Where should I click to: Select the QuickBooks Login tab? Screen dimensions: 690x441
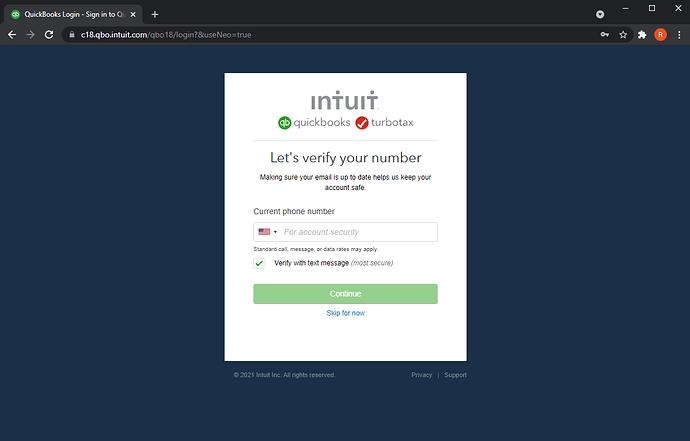click(x=73, y=15)
